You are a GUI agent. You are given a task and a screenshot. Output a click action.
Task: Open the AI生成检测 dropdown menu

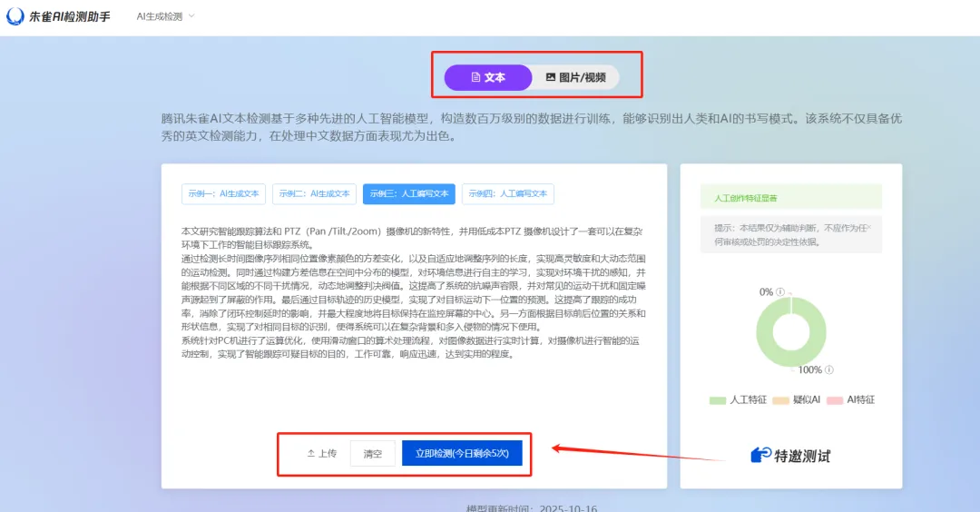(x=166, y=16)
